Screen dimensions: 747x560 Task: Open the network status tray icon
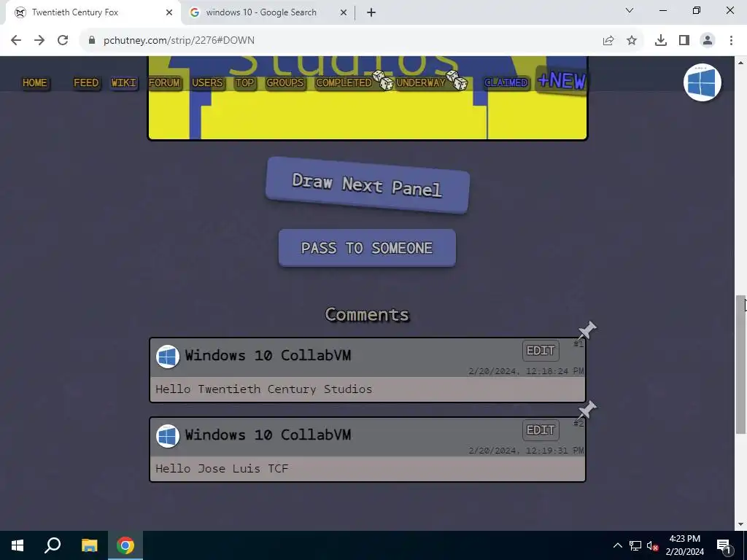(x=635, y=545)
